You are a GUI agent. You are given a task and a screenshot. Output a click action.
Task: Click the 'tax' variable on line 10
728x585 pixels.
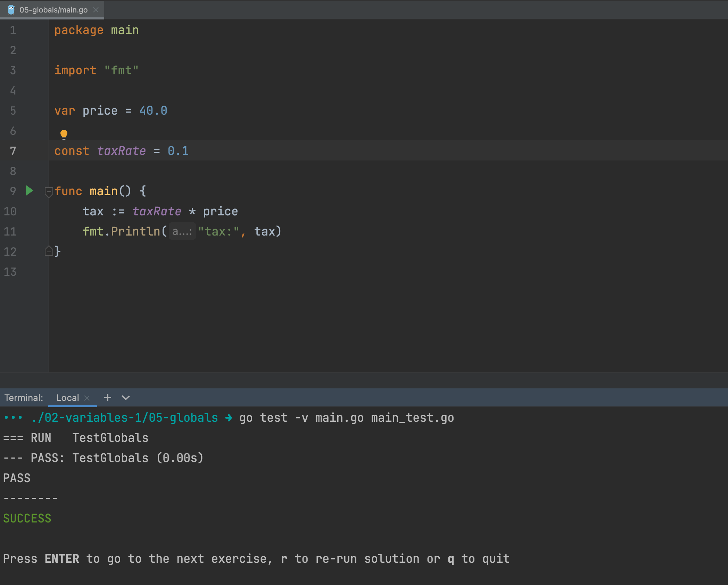(93, 211)
